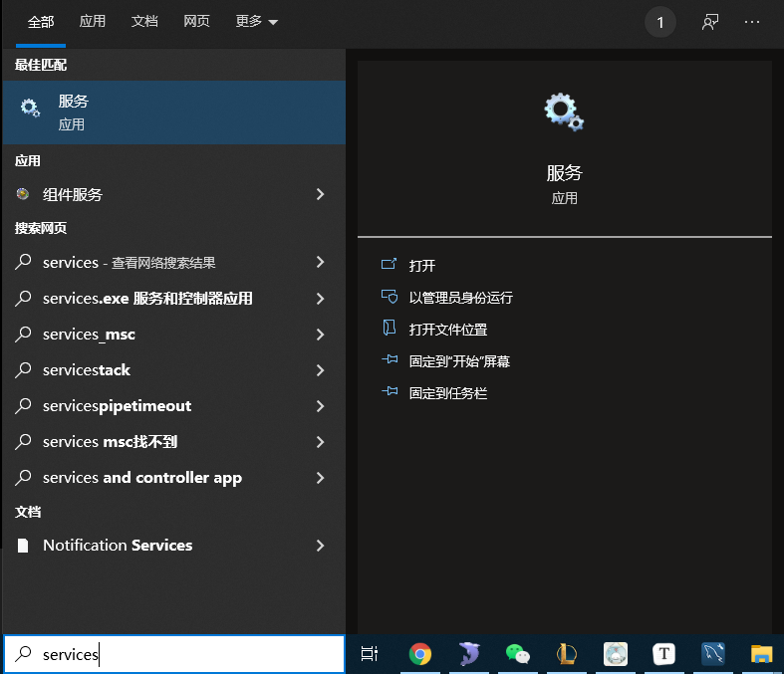Open the Notification Services document
Screen dimensions: 784x674
174,546
